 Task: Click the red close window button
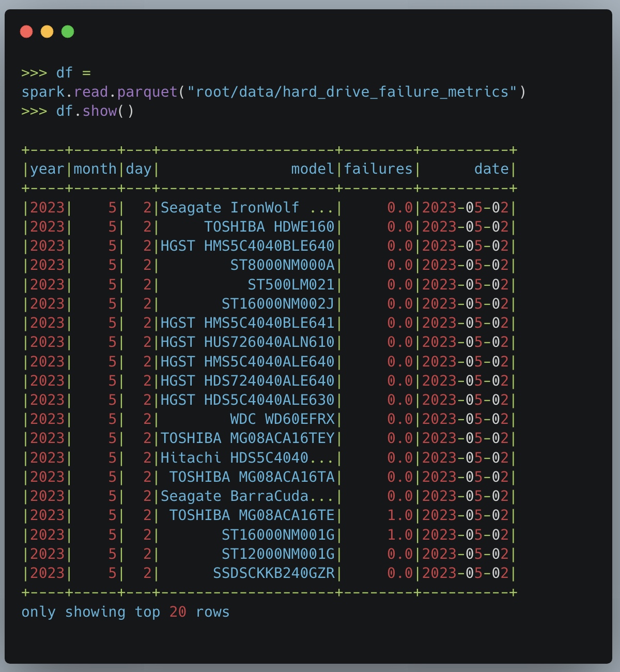(26, 32)
